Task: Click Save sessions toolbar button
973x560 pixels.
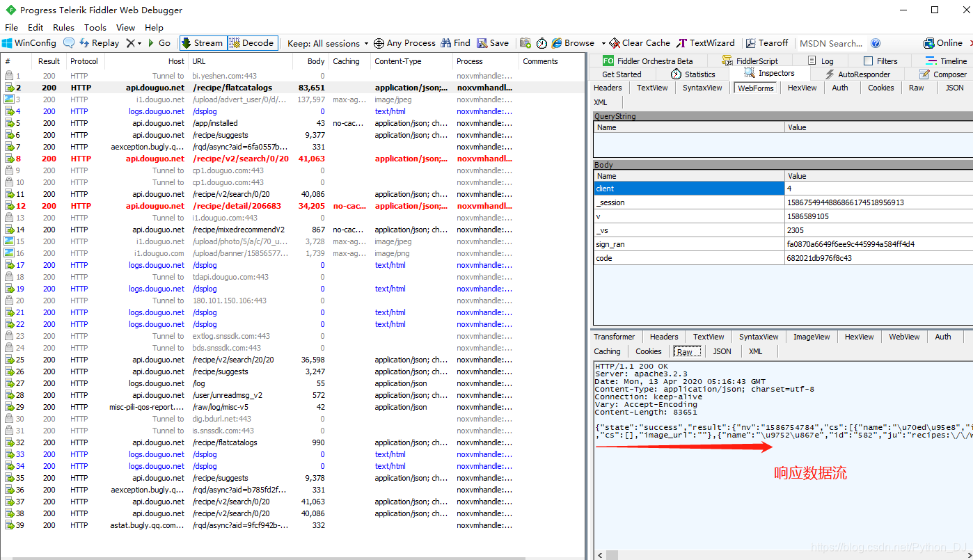Action: [x=493, y=43]
